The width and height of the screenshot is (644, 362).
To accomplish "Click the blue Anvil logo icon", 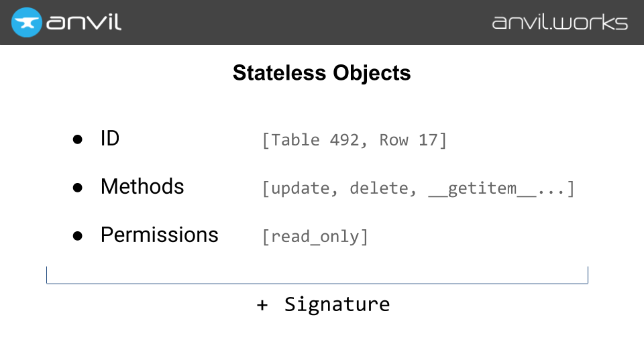I will click(x=28, y=22).
